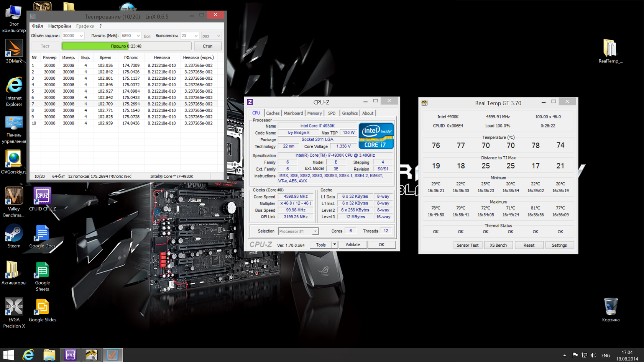Click the Время column header in LinX
This screenshot has height=362, width=644.
tap(105, 57)
